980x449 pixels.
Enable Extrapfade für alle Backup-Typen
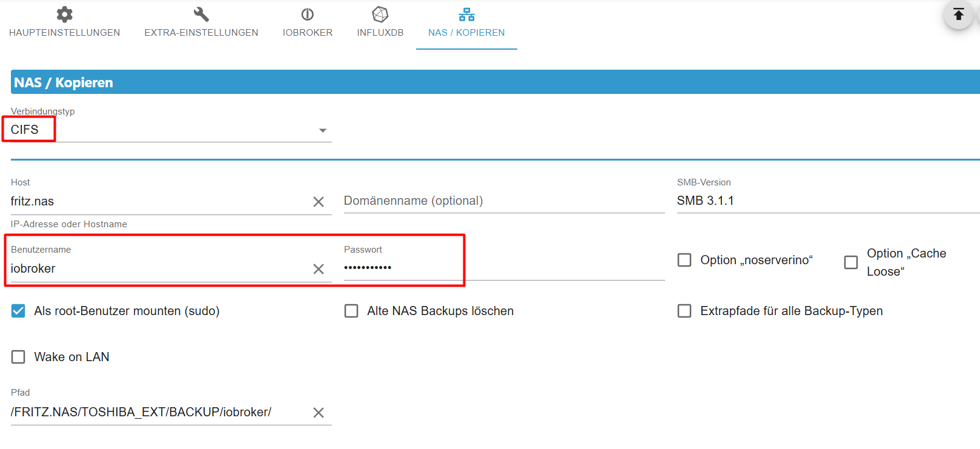(684, 311)
